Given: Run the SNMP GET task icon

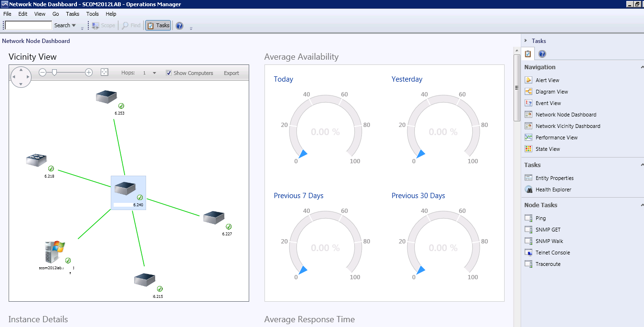Looking at the screenshot, I should pyautogui.click(x=528, y=230).
